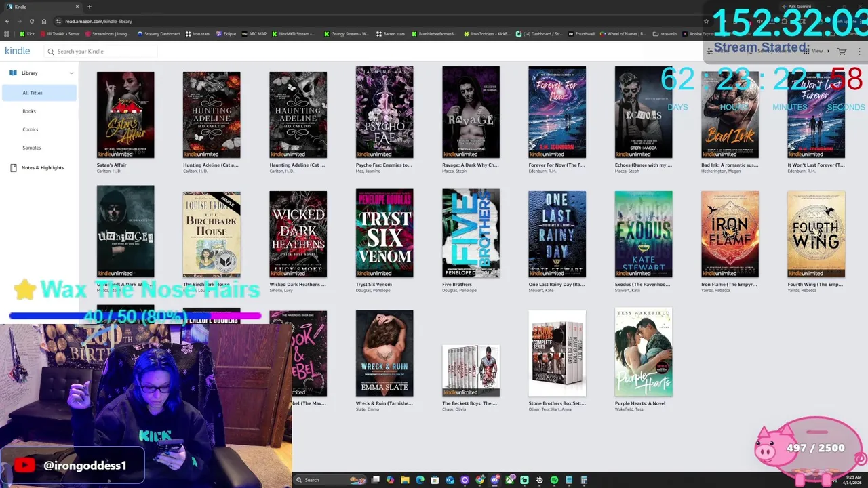Screen dimensions: 868x488
Task: Open the Kick bookmark
Action: point(28,34)
